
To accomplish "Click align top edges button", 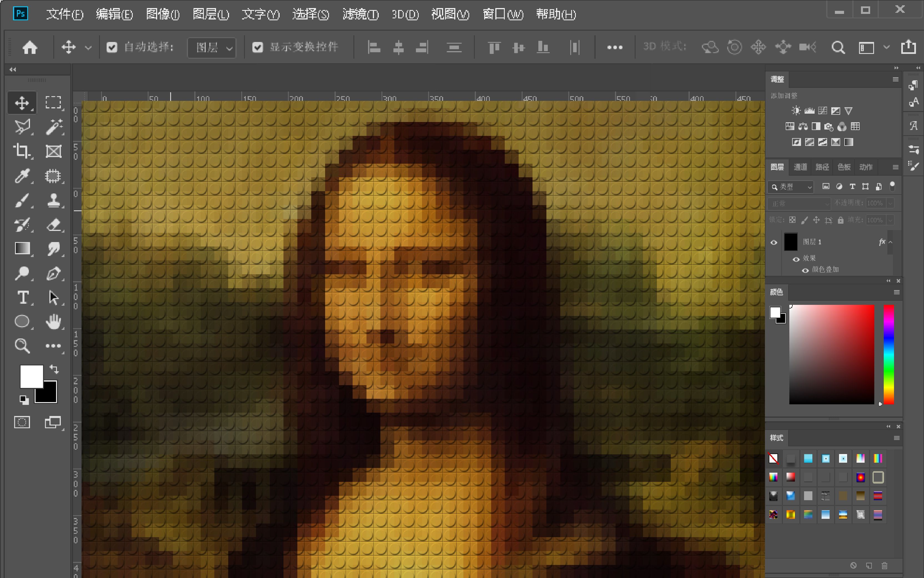I will tap(494, 48).
